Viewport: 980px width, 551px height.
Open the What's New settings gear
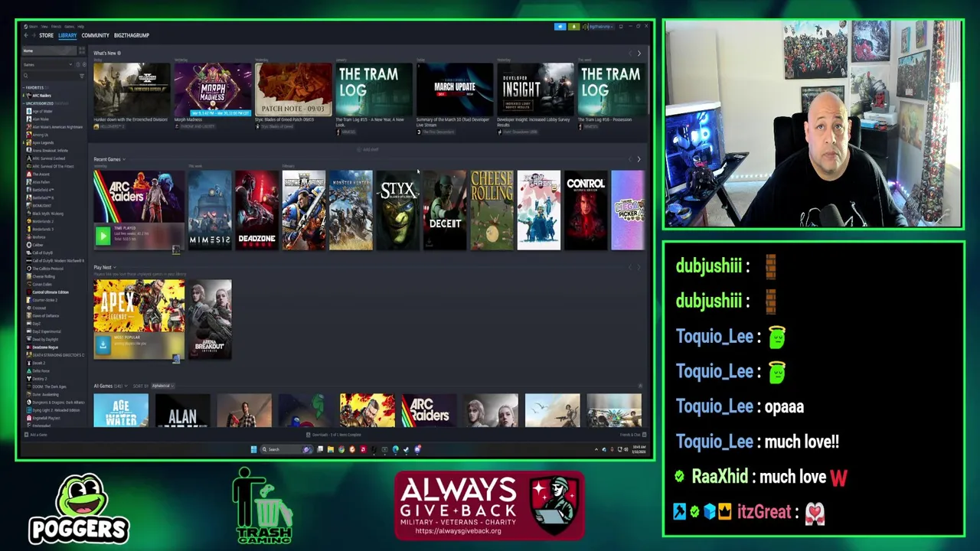click(119, 53)
